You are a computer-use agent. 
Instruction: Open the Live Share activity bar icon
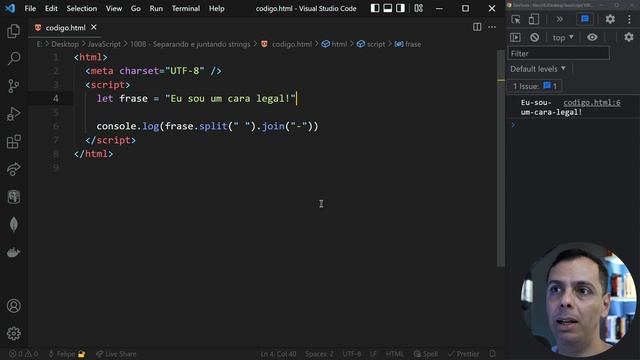(13, 169)
